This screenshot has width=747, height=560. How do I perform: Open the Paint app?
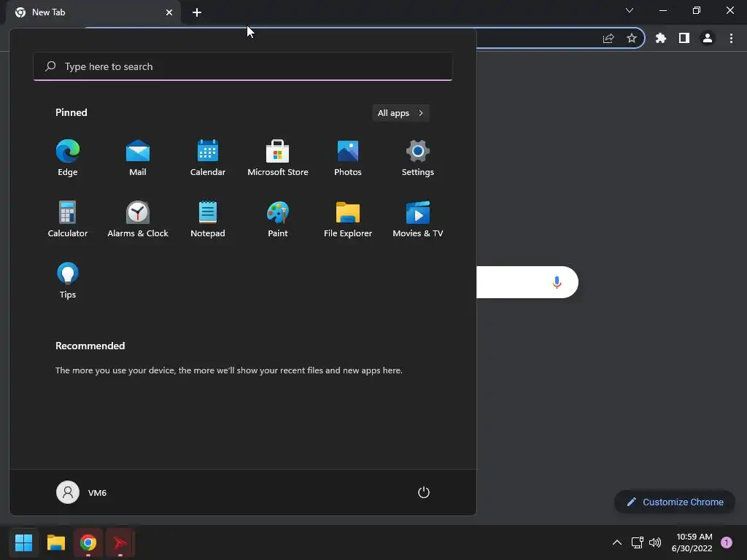[x=278, y=219]
